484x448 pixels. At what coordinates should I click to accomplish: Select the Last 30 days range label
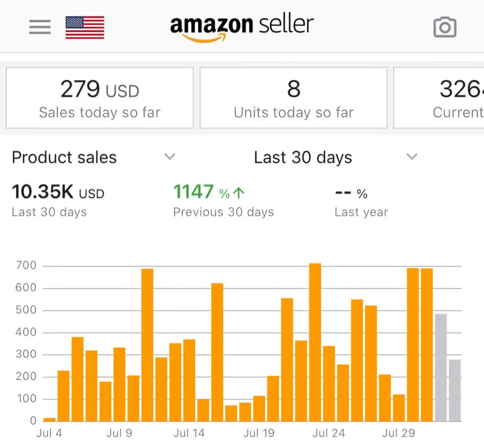tap(303, 157)
